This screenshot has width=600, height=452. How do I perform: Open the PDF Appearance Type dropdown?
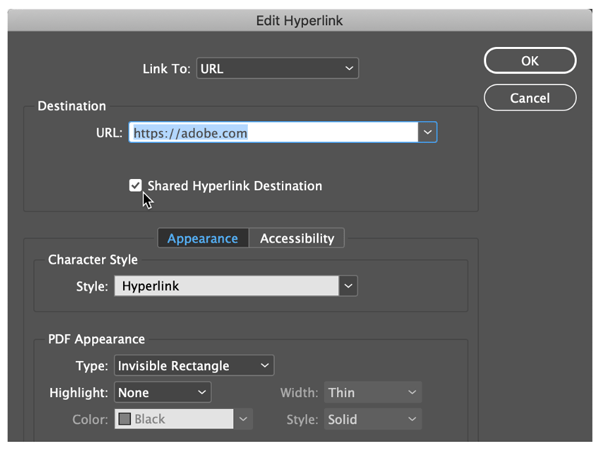tap(194, 366)
